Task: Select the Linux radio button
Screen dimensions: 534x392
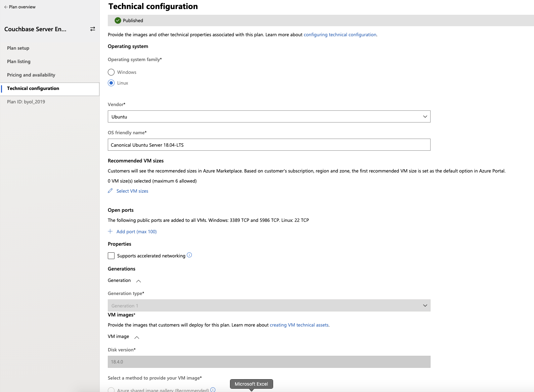Action: click(x=111, y=83)
